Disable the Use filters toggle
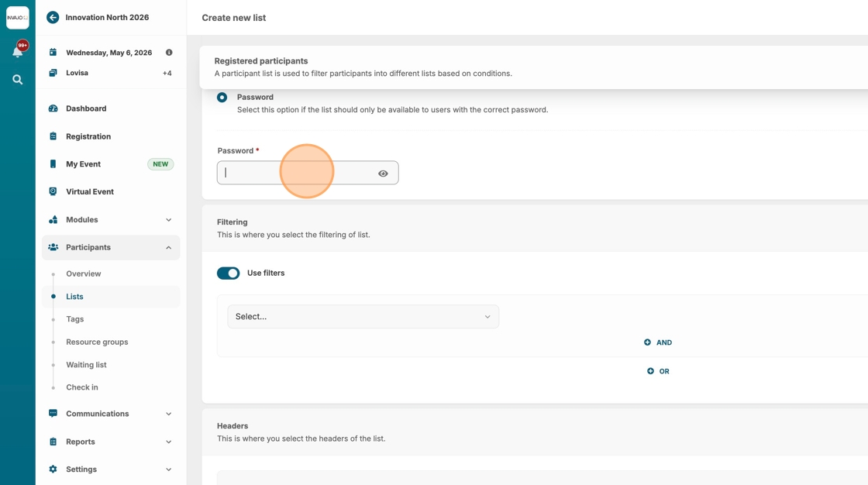This screenshot has height=485, width=868. click(229, 273)
